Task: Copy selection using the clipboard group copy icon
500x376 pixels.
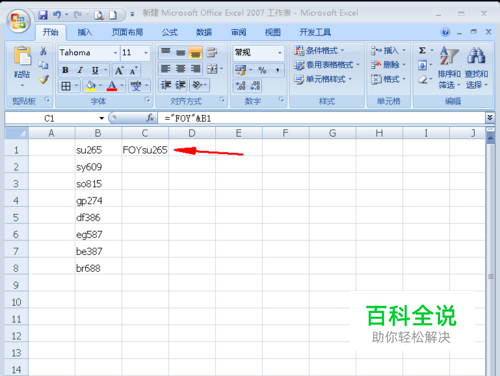Action: point(43,65)
